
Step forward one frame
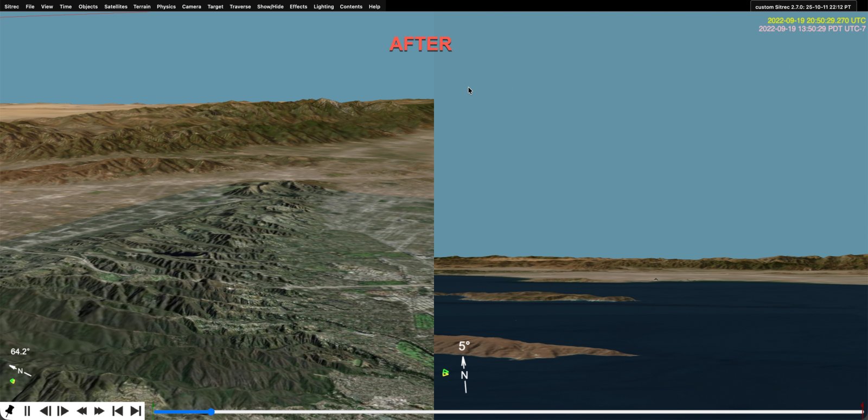pyautogui.click(x=63, y=411)
